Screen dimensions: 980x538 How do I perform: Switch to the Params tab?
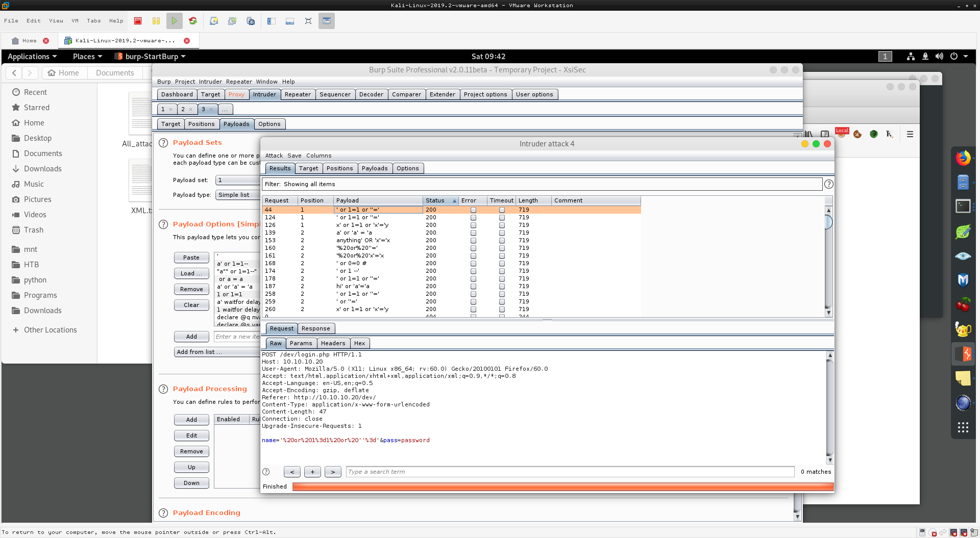(x=301, y=343)
